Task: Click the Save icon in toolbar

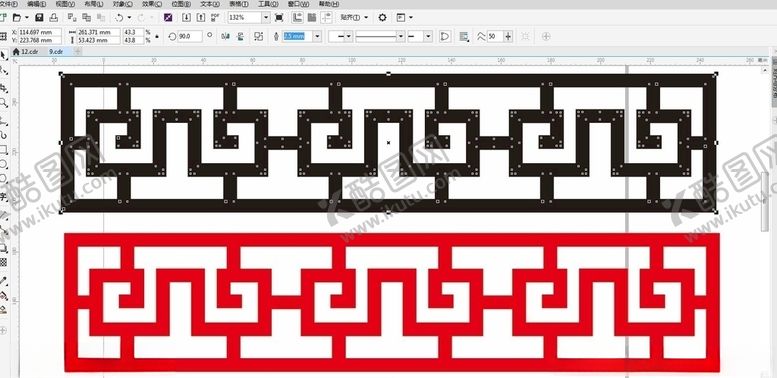Action: point(39,17)
